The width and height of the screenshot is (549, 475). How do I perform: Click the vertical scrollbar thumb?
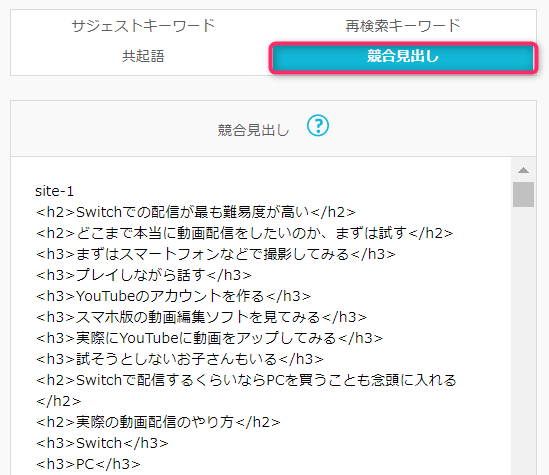[x=523, y=195]
